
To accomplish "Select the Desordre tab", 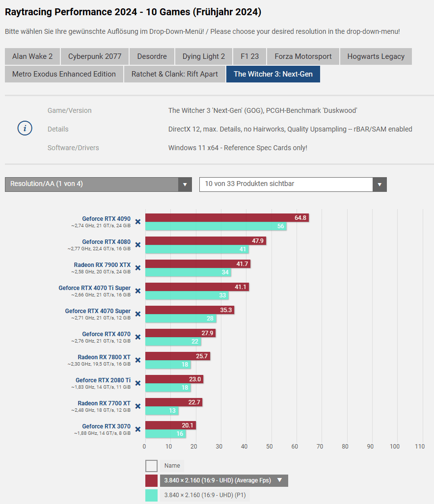I will (152, 56).
